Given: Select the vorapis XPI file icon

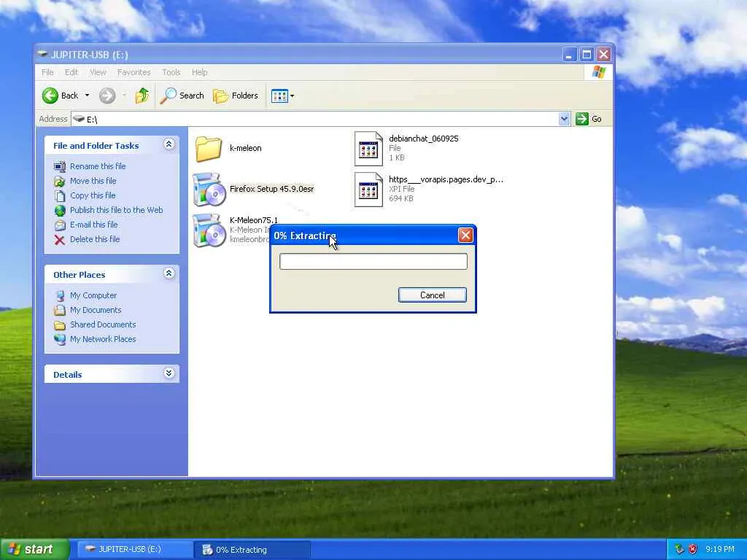Looking at the screenshot, I should (368, 190).
